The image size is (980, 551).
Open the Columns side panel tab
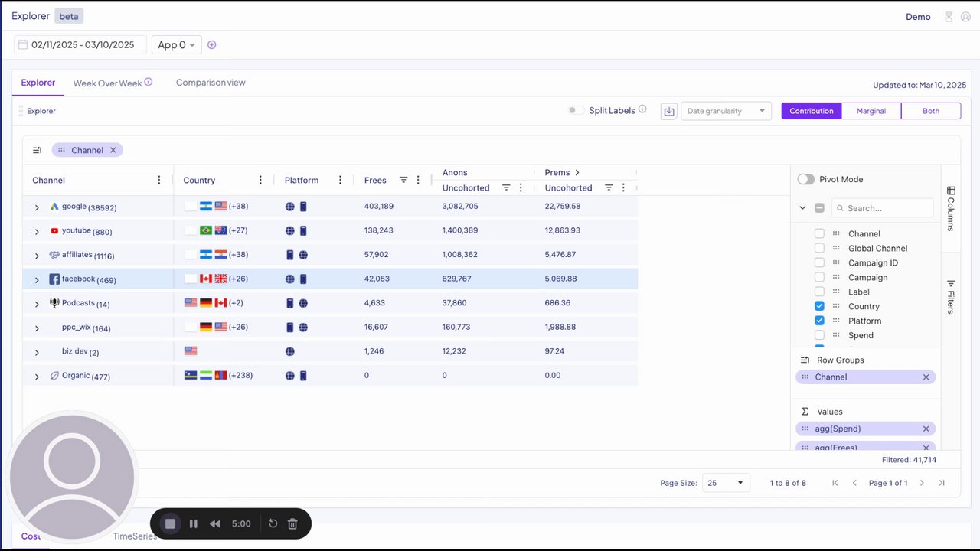pos(951,208)
